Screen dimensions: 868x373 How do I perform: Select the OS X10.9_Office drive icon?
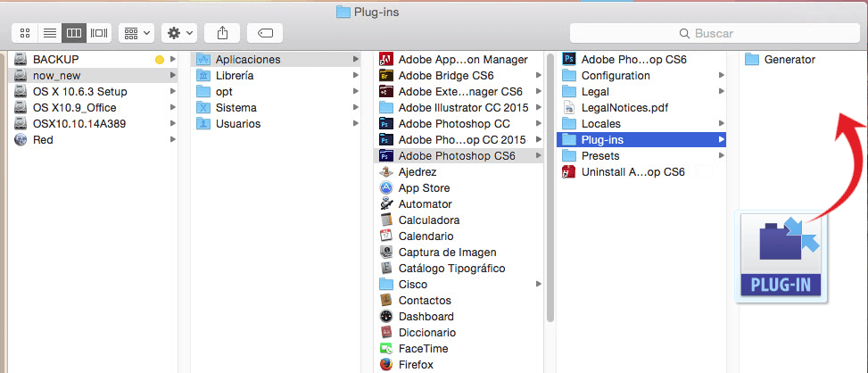tap(21, 107)
